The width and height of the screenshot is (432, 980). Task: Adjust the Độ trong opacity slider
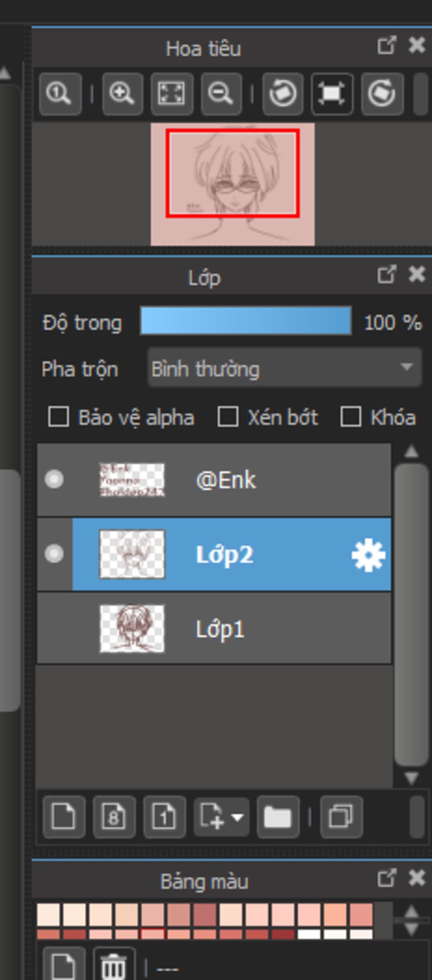246,321
